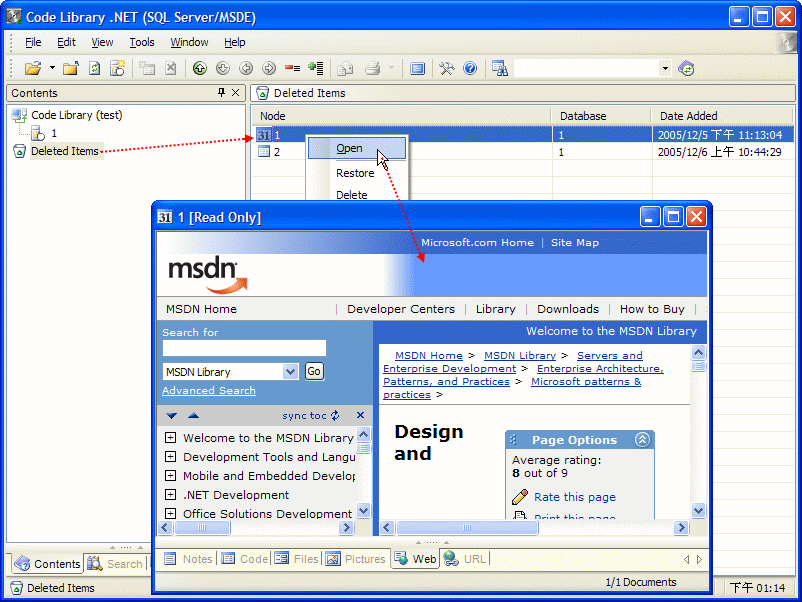Expand .NET Development tree node
Viewport: 802px width, 602px height.
170,495
